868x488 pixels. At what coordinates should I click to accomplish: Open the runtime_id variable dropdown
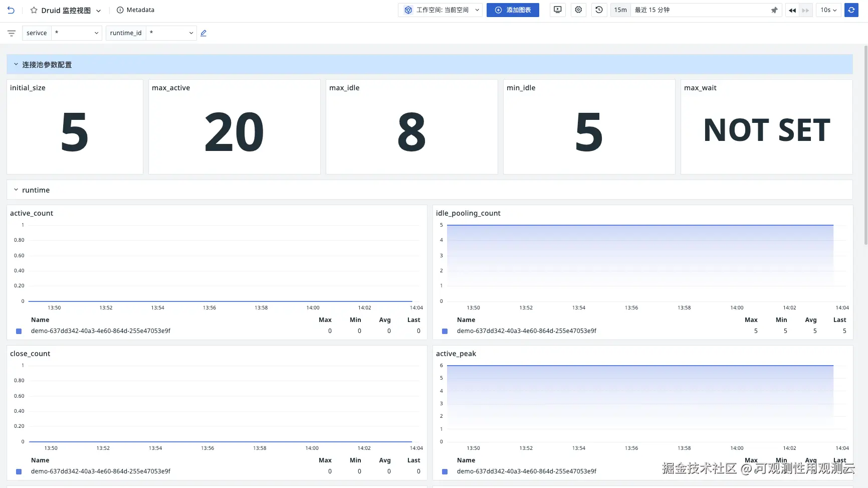tap(171, 33)
